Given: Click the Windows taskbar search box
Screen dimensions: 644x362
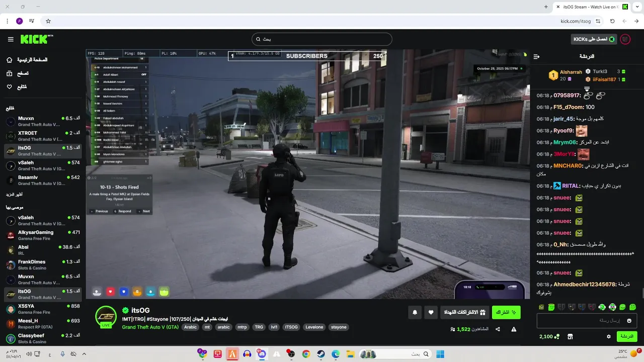Looking at the screenshot, I should (x=395, y=354).
